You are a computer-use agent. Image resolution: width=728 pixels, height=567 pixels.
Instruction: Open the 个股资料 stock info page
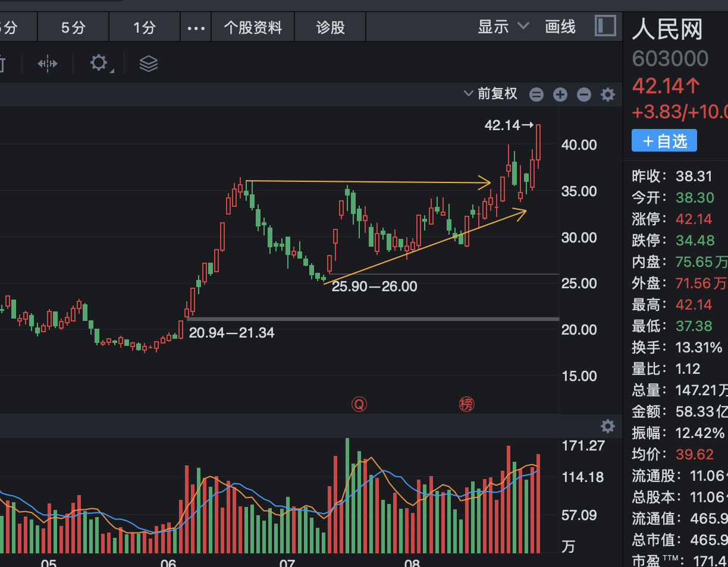[252, 26]
